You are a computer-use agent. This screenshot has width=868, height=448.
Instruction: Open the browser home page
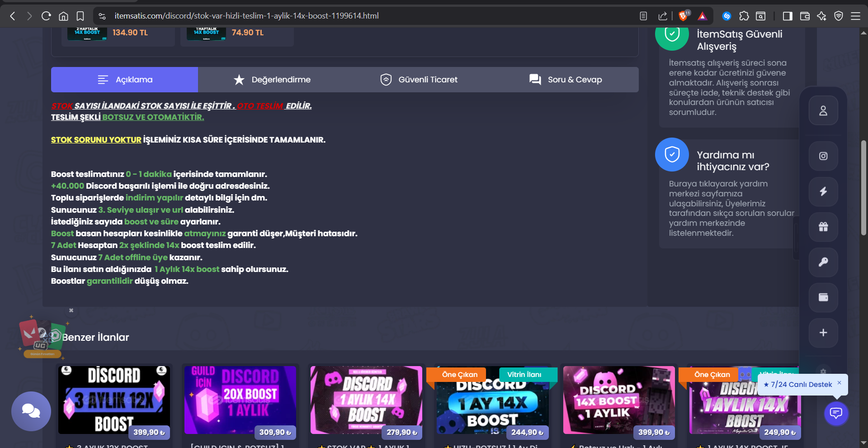(63, 16)
